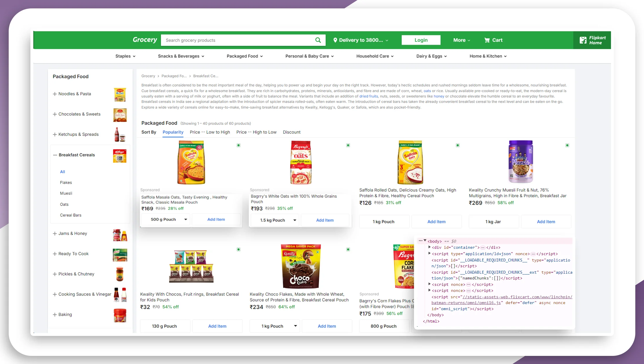644x364 pixels.
Task: Sort by Popularity
Action: tap(173, 132)
